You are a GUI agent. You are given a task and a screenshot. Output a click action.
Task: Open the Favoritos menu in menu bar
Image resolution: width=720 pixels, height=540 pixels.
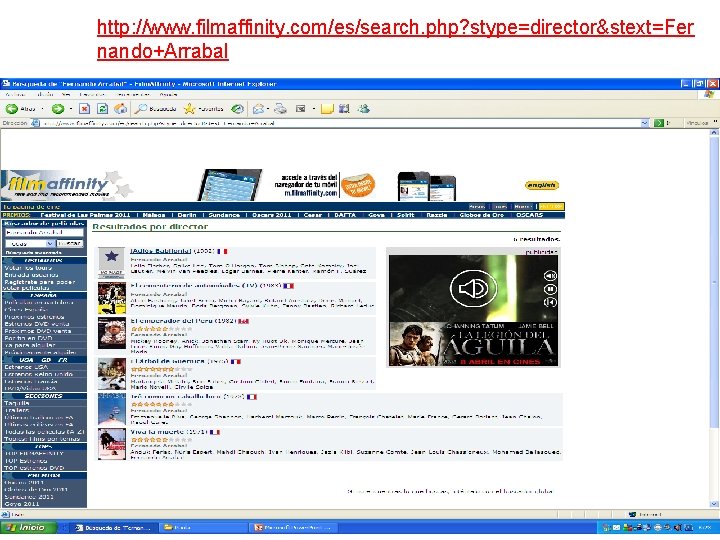pyautogui.click(x=92, y=95)
